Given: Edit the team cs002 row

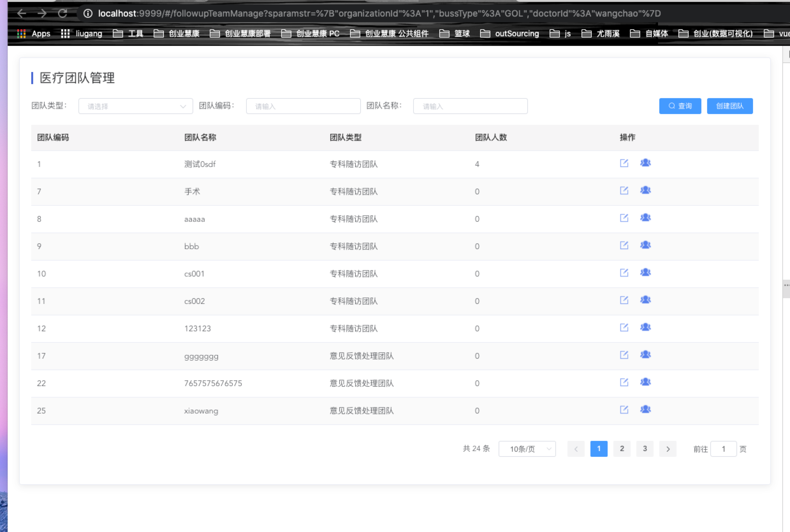Looking at the screenshot, I should coord(624,300).
